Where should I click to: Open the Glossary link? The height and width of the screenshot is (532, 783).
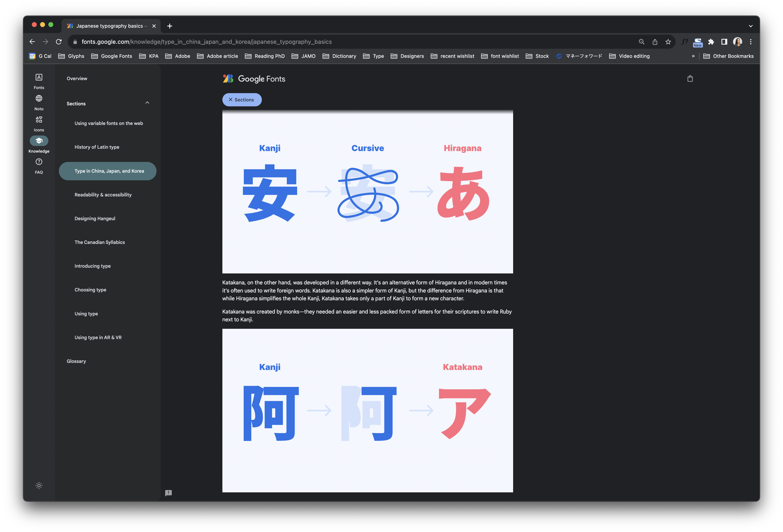76,361
